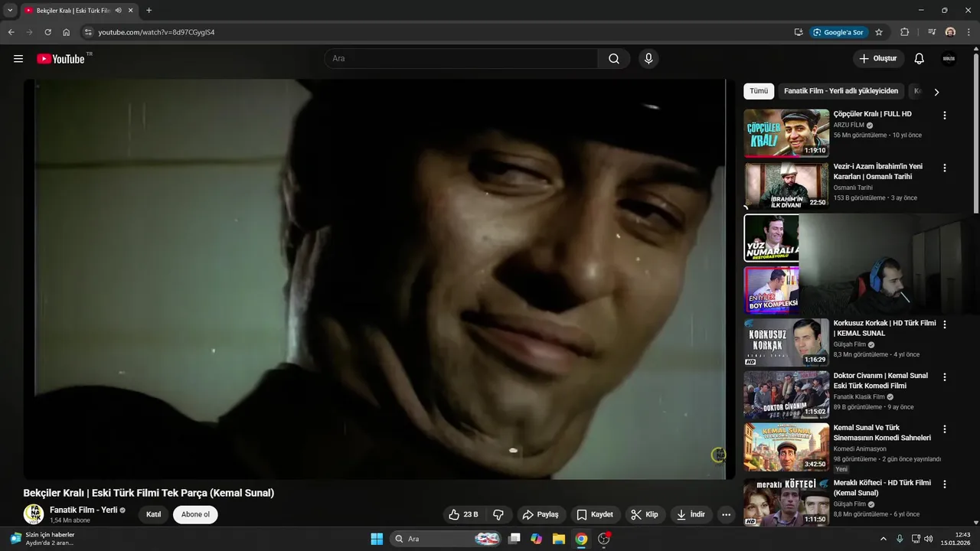Click the Katıl join button
This screenshot has height=551, width=980.
[154, 514]
